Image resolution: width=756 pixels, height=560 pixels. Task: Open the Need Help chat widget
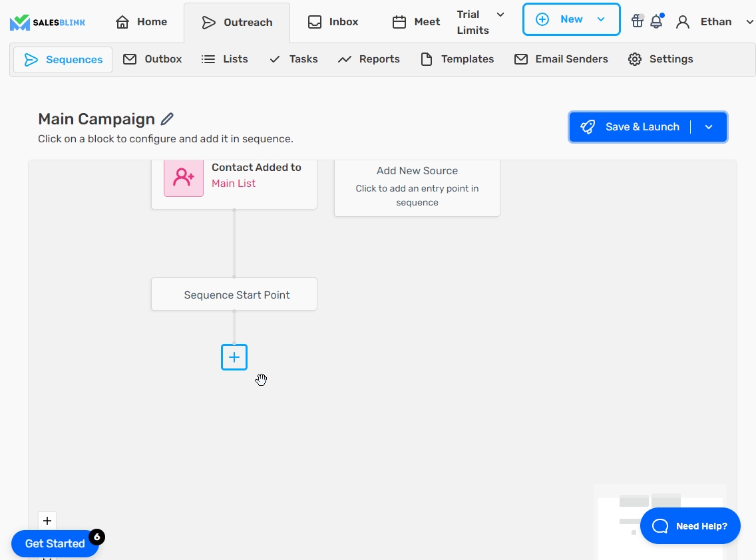tap(690, 526)
